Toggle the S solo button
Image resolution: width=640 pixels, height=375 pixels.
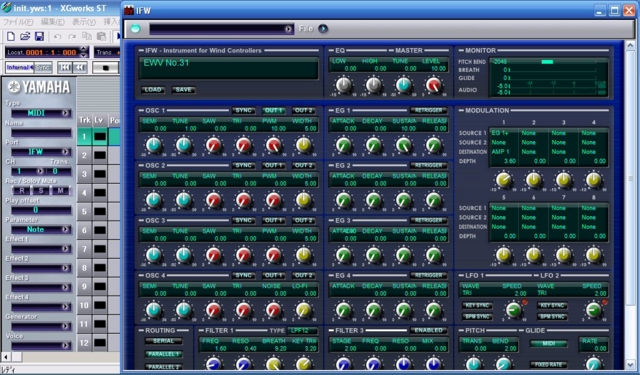41,190
